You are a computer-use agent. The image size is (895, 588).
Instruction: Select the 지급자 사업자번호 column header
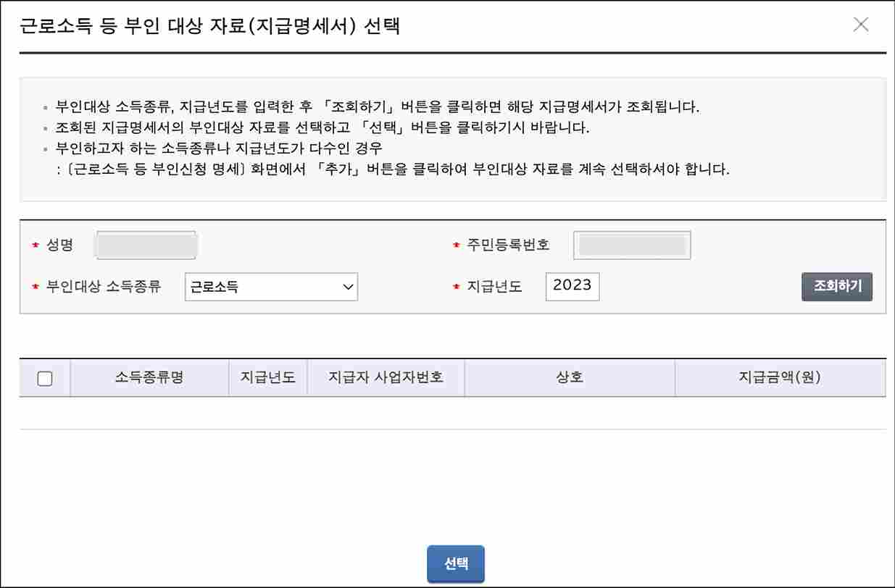click(385, 377)
